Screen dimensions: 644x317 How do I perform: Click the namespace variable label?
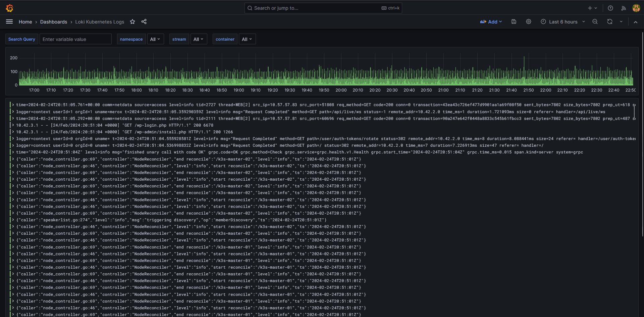coord(131,39)
